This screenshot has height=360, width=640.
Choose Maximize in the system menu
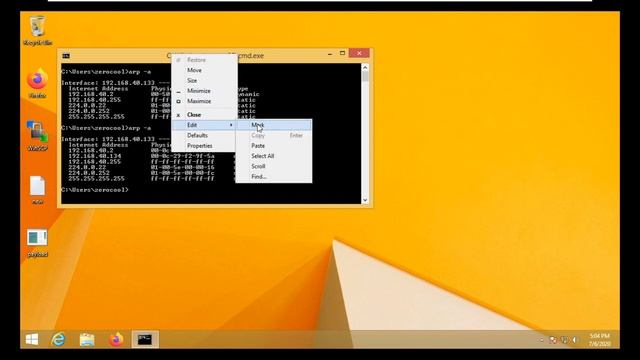pyautogui.click(x=204, y=101)
